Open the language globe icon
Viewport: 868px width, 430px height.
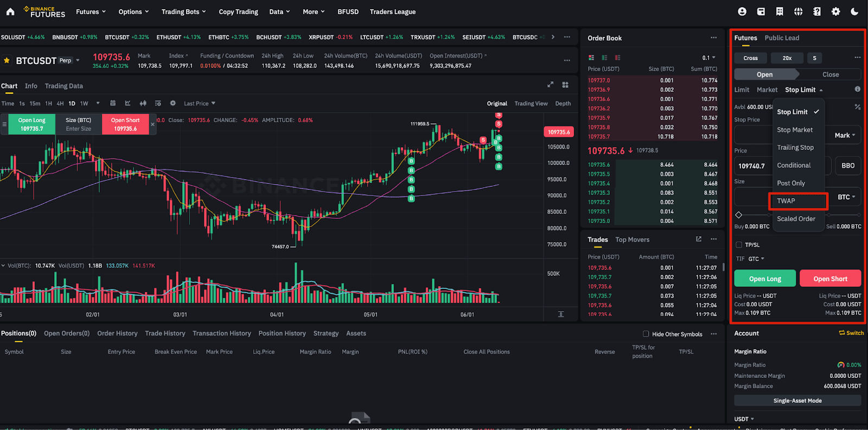[799, 11]
